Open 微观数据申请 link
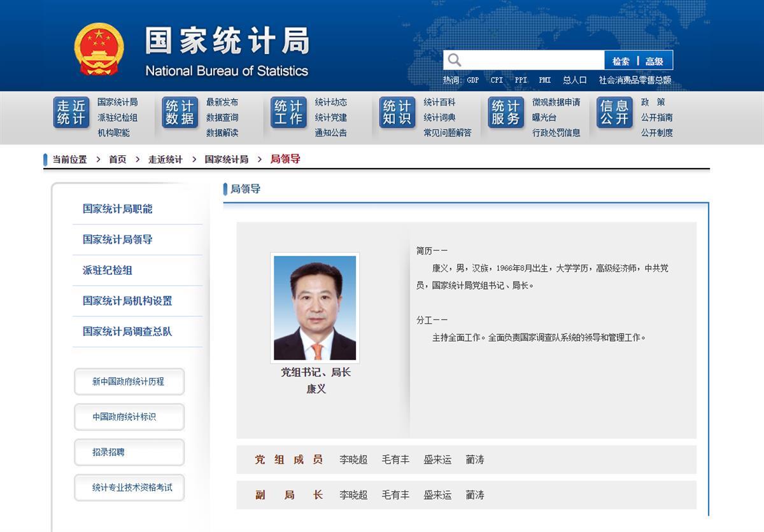 tap(556, 102)
